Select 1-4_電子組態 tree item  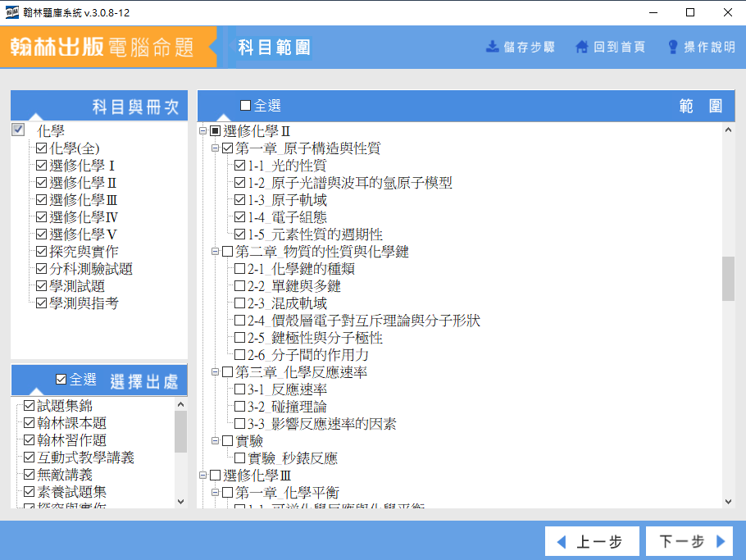click(288, 217)
